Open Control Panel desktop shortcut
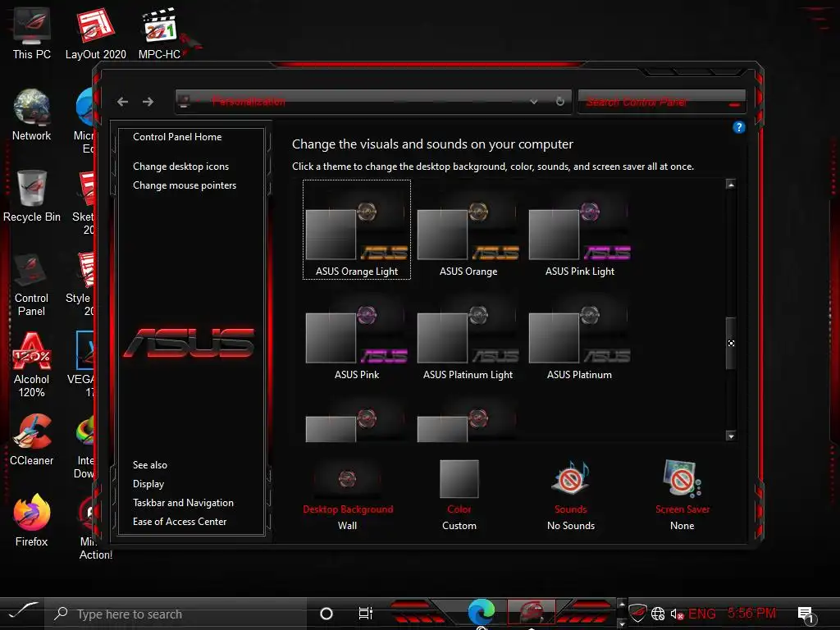Image resolution: width=840 pixels, height=630 pixels. click(32, 284)
